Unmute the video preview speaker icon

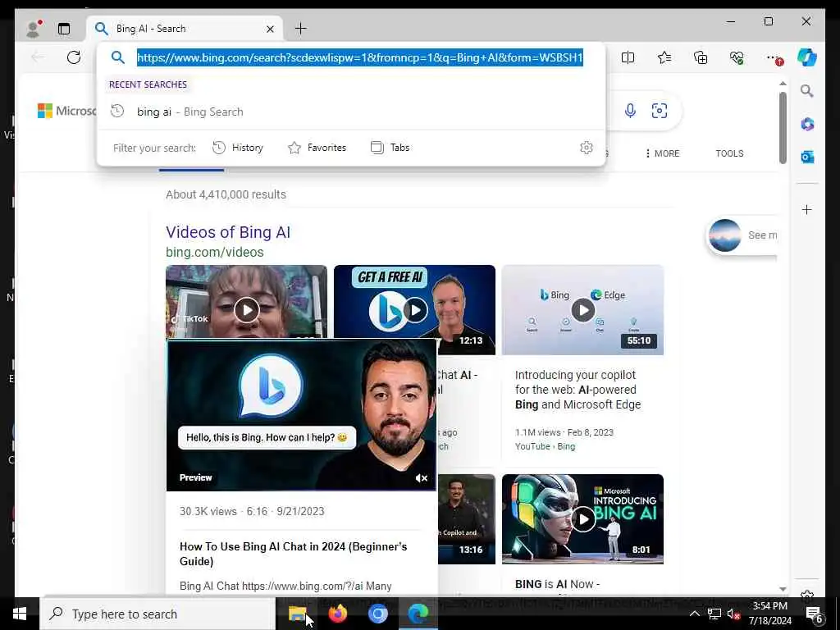pos(422,478)
